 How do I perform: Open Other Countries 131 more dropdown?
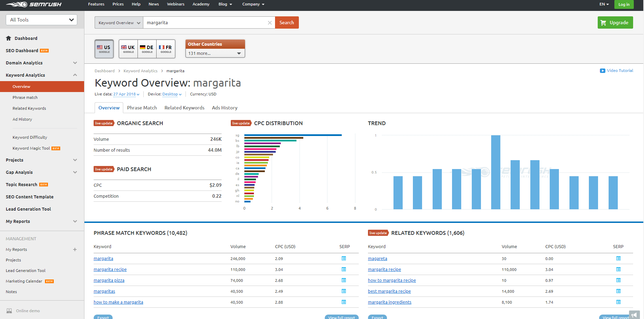click(x=215, y=54)
